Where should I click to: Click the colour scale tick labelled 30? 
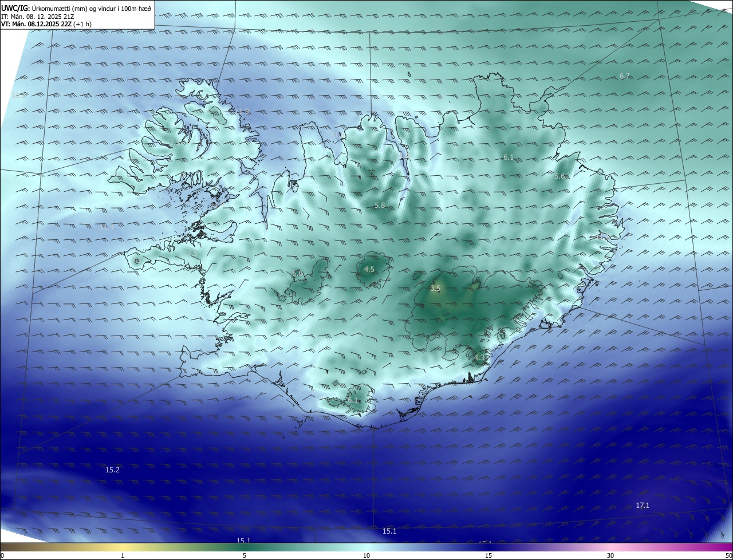610,555
